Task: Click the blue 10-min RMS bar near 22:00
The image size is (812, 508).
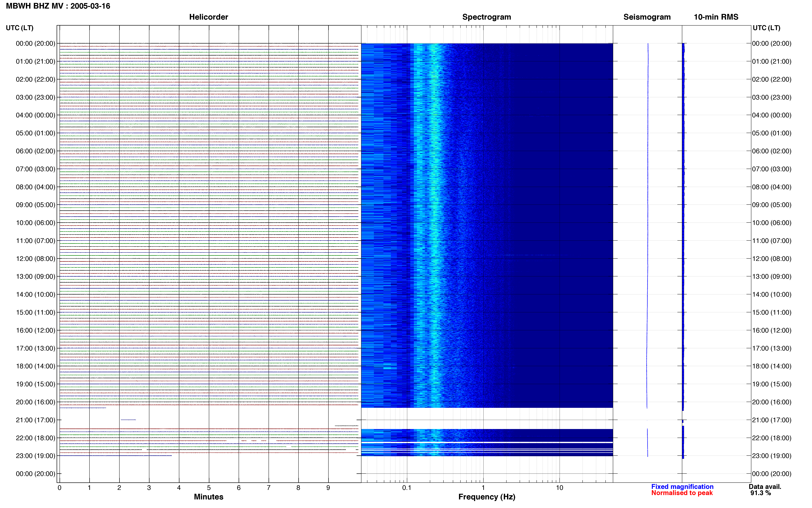Action: coord(683,442)
